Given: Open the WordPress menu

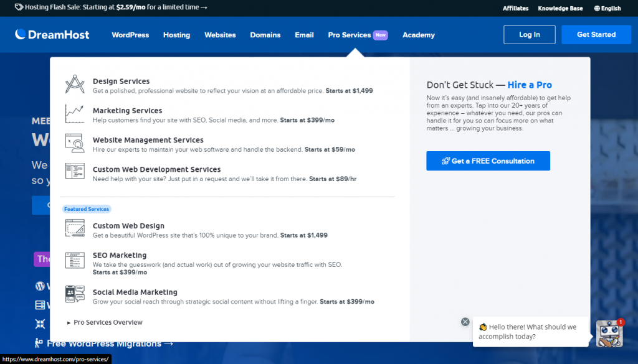Looking at the screenshot, I should point(130,35).
